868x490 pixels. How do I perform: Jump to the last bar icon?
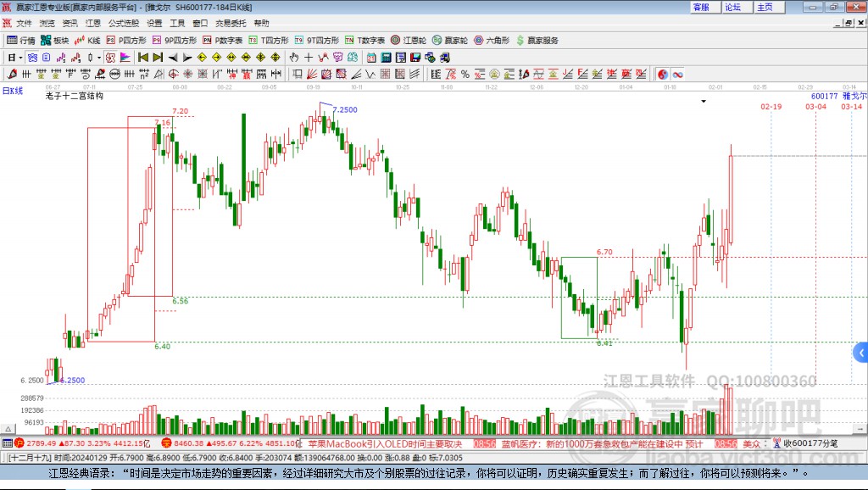pos(158,58)
